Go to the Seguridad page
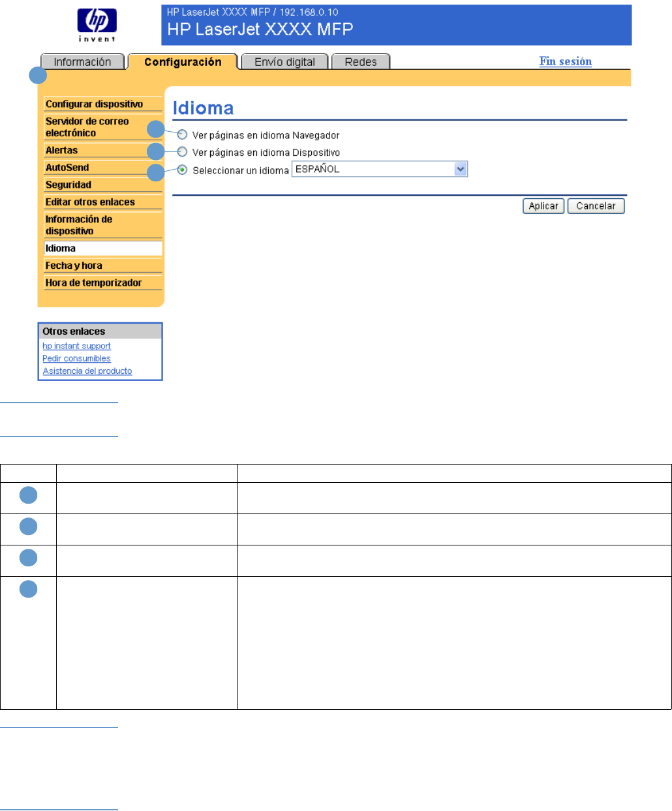The width and height of the screenshot is (672, 811). 103,185
